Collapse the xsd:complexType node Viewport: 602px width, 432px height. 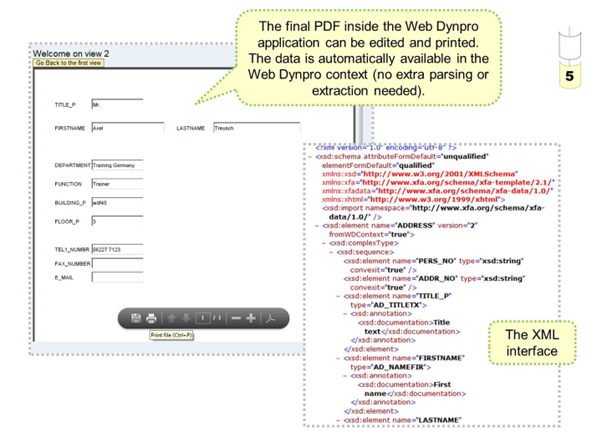point(323,245)
